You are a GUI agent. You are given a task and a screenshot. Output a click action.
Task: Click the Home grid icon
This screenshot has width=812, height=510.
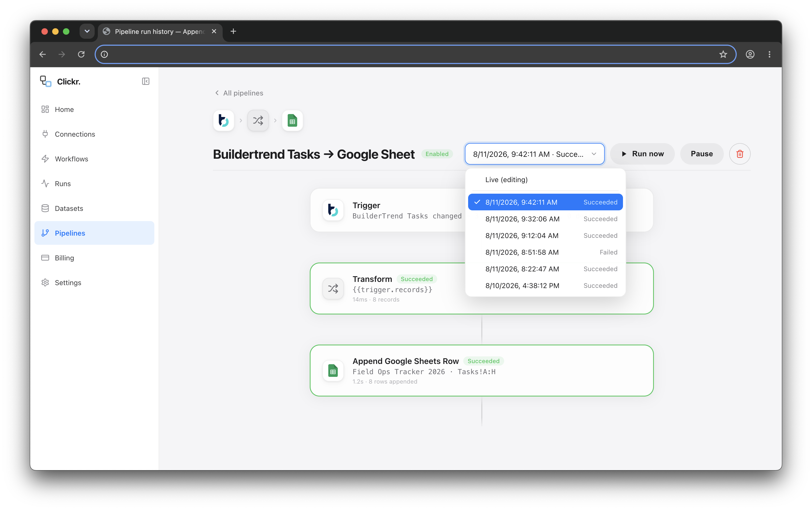pos(45,109)
